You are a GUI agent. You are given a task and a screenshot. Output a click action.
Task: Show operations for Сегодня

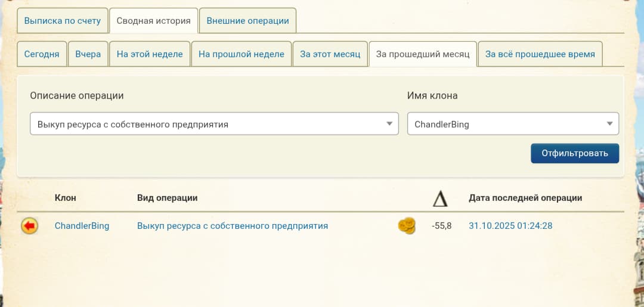42,54
